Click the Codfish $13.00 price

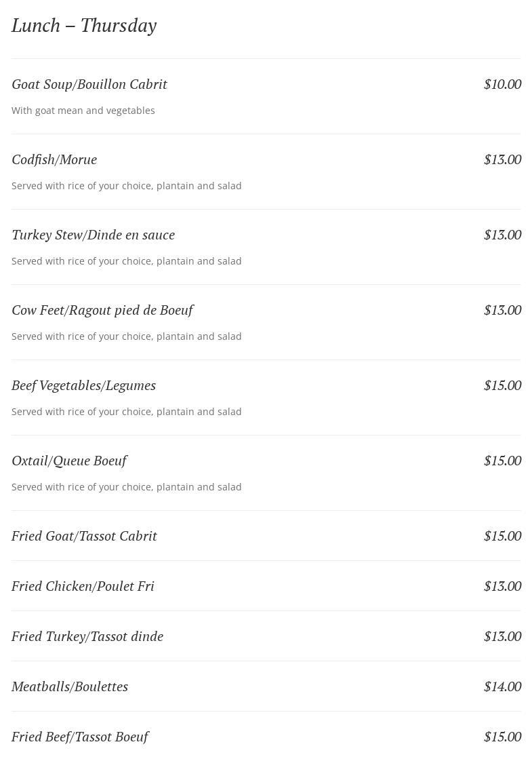coord(502,159)
